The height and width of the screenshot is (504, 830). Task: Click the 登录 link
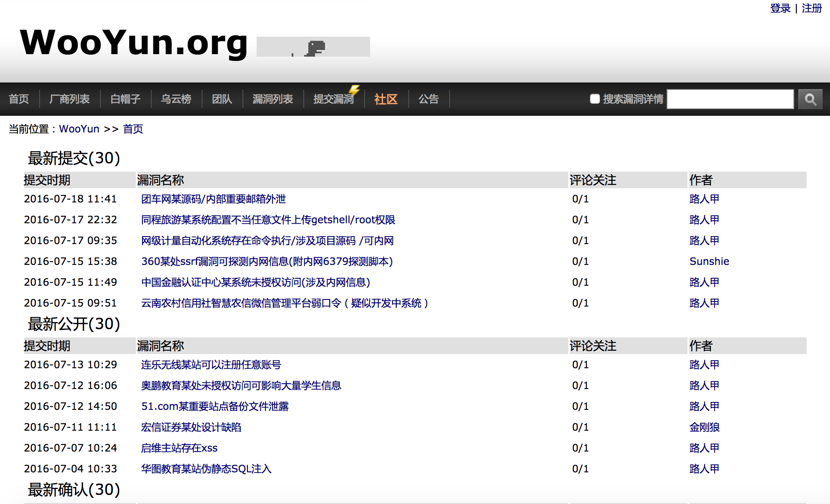780,8
